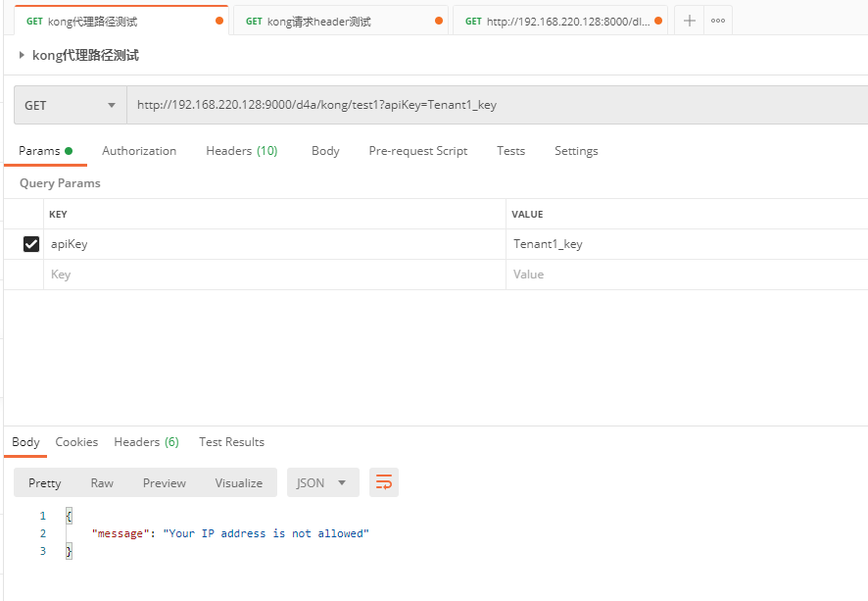Select Visualize response view
868x601 pixels.
[239, 483]
